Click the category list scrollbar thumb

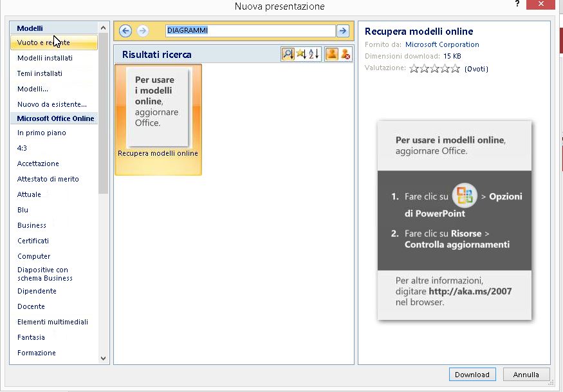tap(104, 113)
